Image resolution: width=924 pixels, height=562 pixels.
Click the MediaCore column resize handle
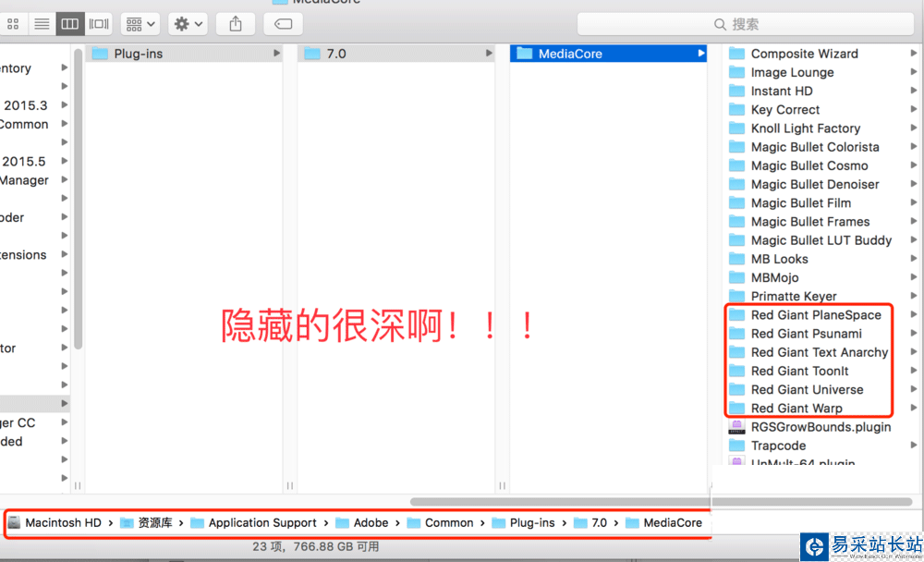711,486
